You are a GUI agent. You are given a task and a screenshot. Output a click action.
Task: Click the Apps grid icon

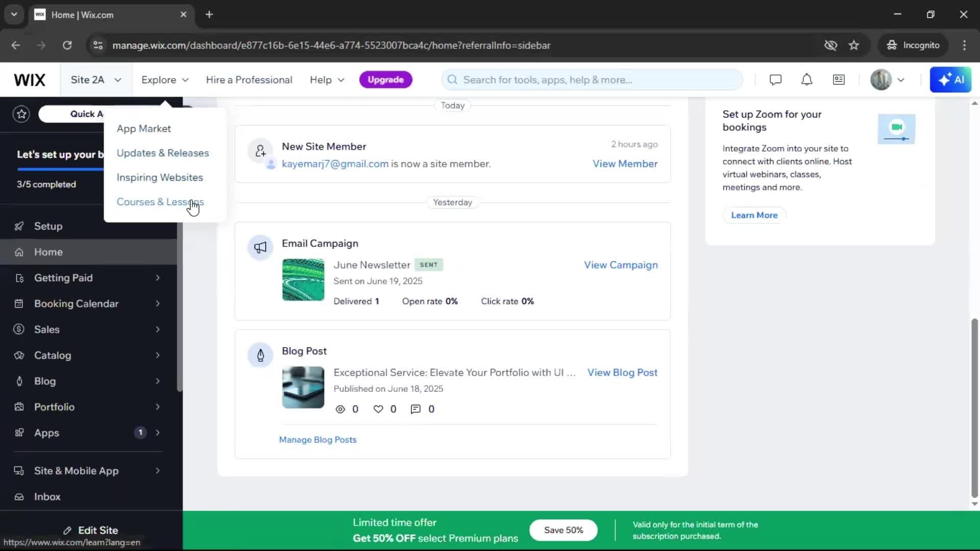click(19, 433)
